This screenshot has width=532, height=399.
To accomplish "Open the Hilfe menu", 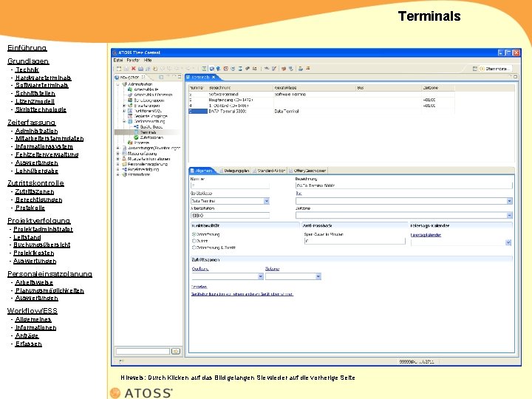I will 148,61.
